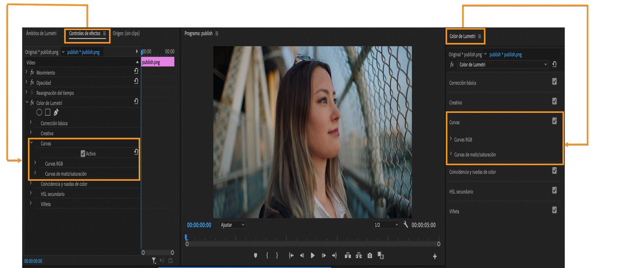Create a 4-point polygon mask
Image resolution: width=644 pixels, height=268 pixels.
(x=48, y=112)
